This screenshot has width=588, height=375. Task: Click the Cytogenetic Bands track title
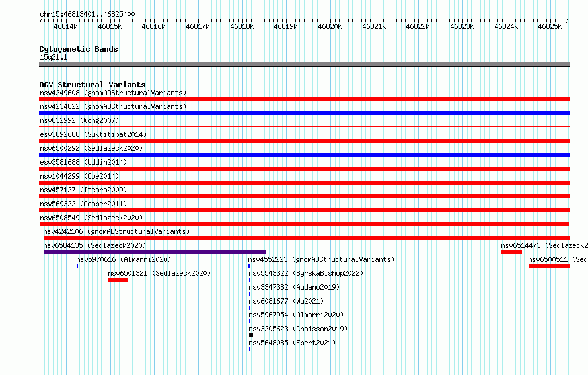(79, 49)
